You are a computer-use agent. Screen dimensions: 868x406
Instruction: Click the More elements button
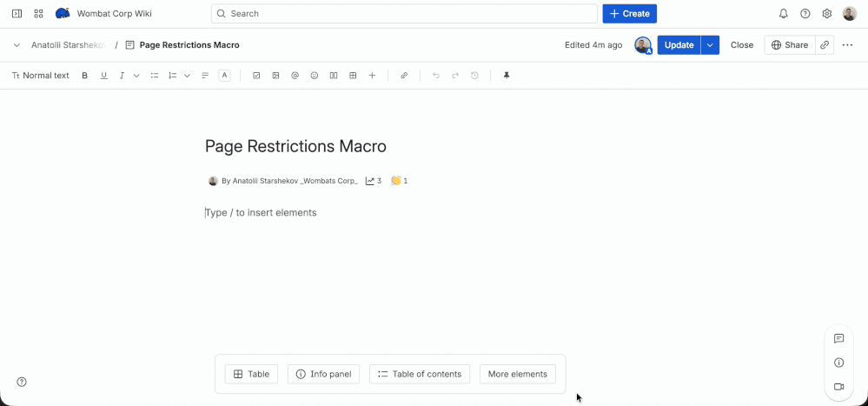pos(518,374)
